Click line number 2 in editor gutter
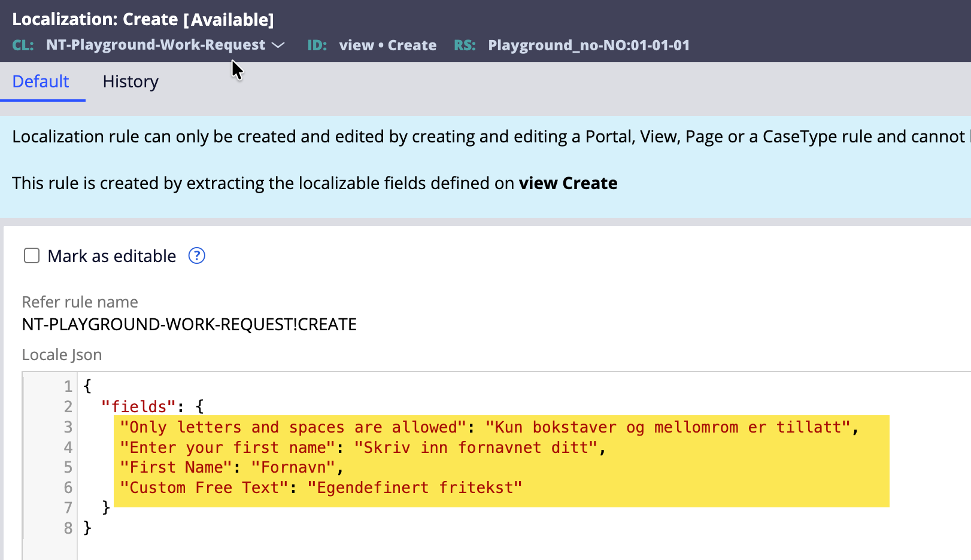 (68, 407)
